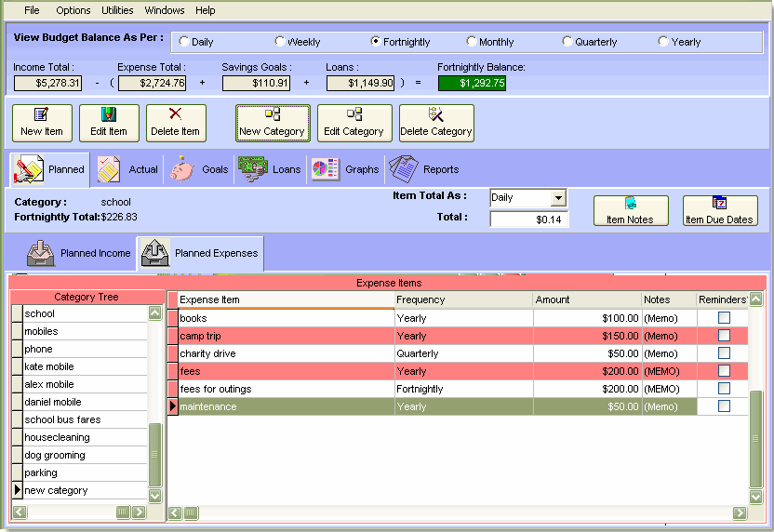
Task: Select new category in tree
Action: pos(85,490)
